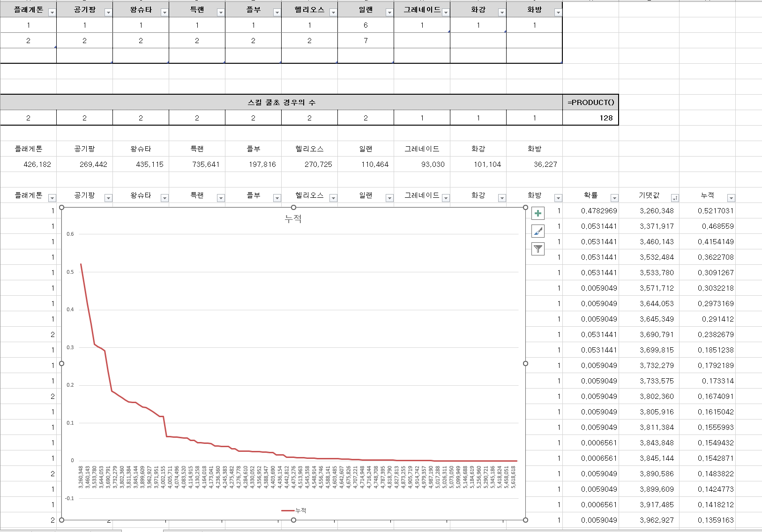This screenshot has height=532, width=762.
Task: Select the =PRODUCT() header cell
Action: (x=590, y=102)
